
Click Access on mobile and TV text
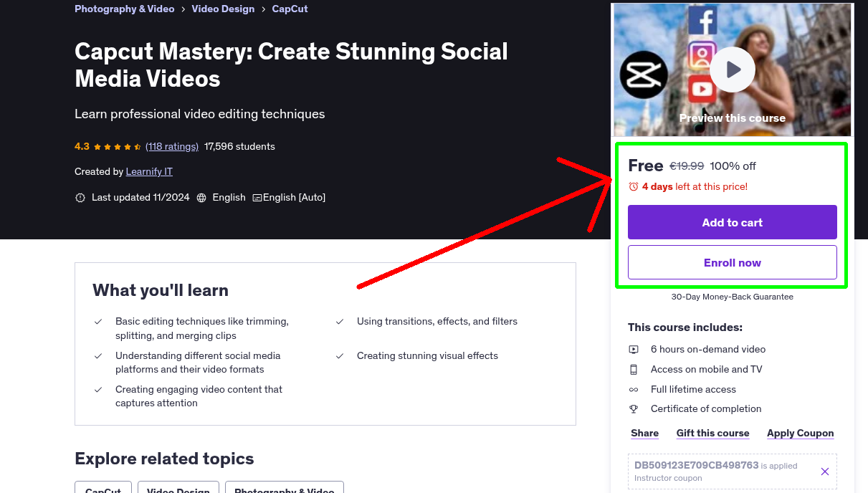point(707,370)
